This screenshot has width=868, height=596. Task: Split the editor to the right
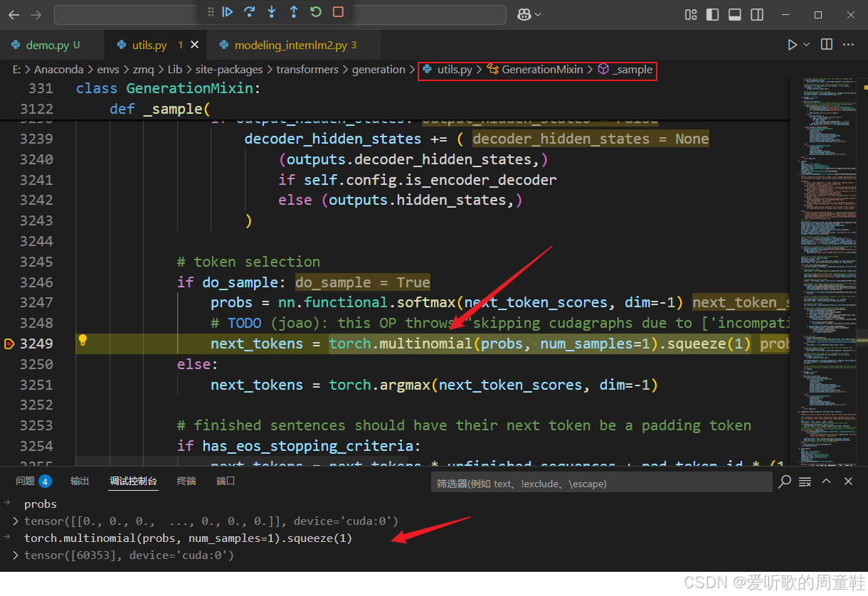pyautogui.click(x=827, y=45)
